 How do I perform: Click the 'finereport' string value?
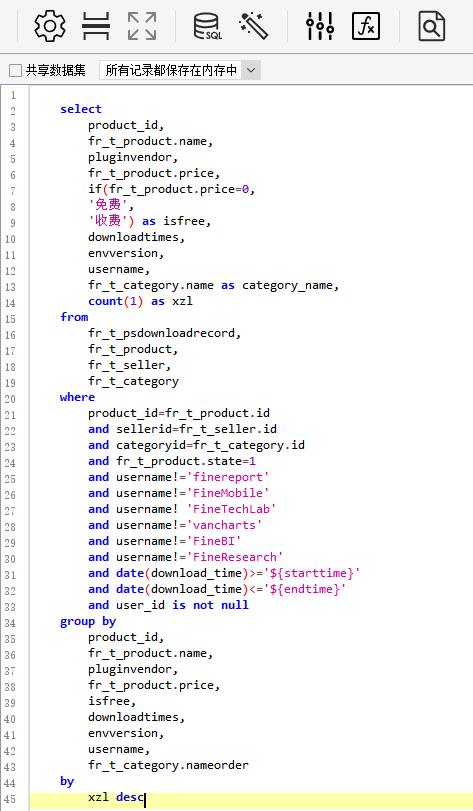[x=228, y=477]
